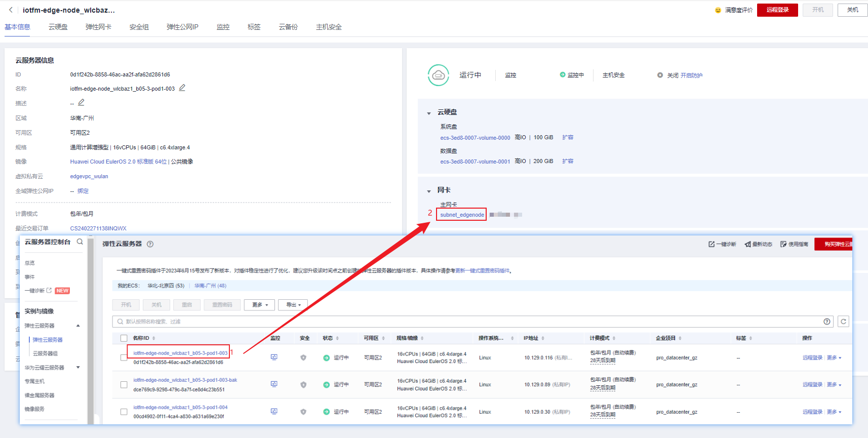Click the cloud server status icon
The image size is (868, 438).
pyautogui.click(x=439, y=75)
